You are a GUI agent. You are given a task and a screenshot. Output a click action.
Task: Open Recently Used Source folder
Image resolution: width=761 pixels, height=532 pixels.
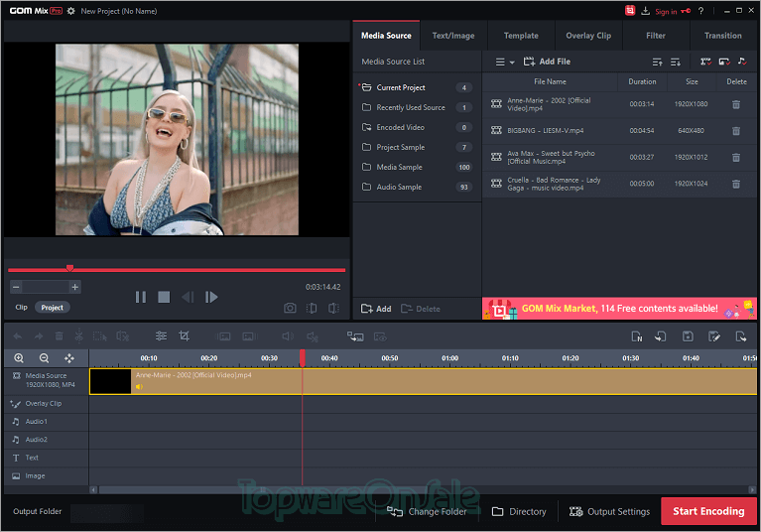418,107
